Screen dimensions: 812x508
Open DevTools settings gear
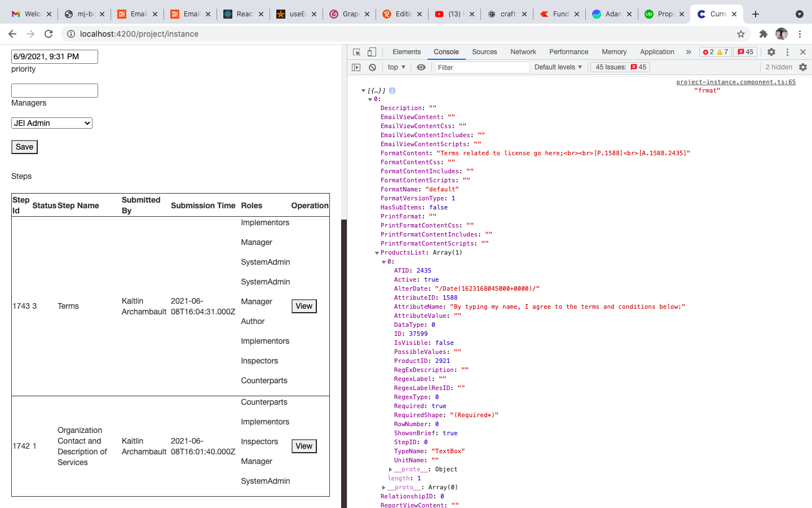[x=771, y=52]
